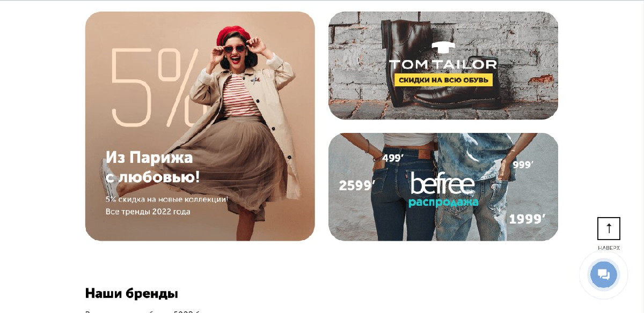Click the yellow 'Скидки на всю обувь' label
Screen dimensions: 644x313
443,80
